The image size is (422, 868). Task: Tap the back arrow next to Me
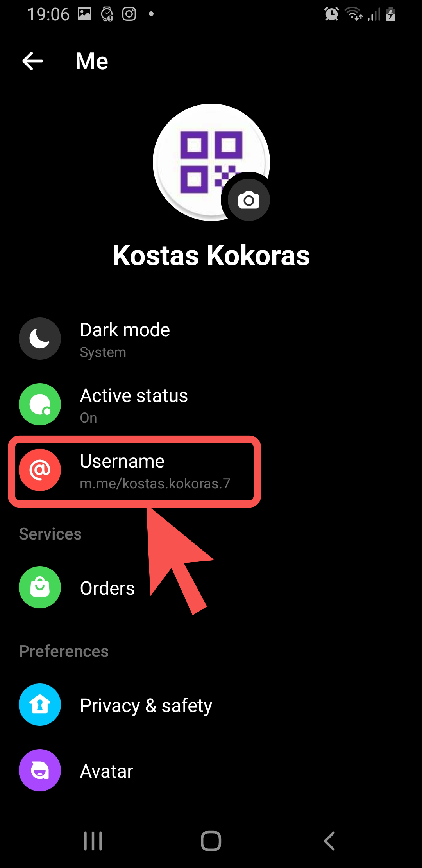pyautogui.click(x=33, y=61)
